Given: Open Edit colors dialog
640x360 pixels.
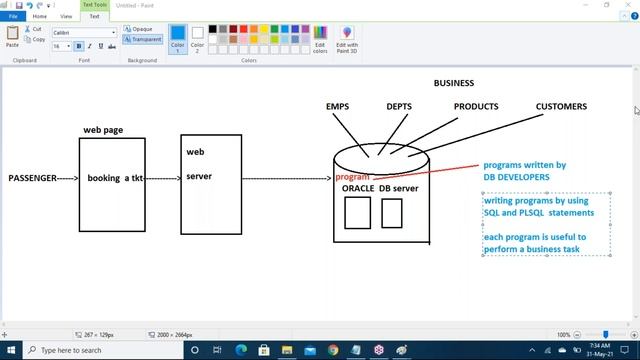Looking at the screenshot, I should (x=320, y=39).
